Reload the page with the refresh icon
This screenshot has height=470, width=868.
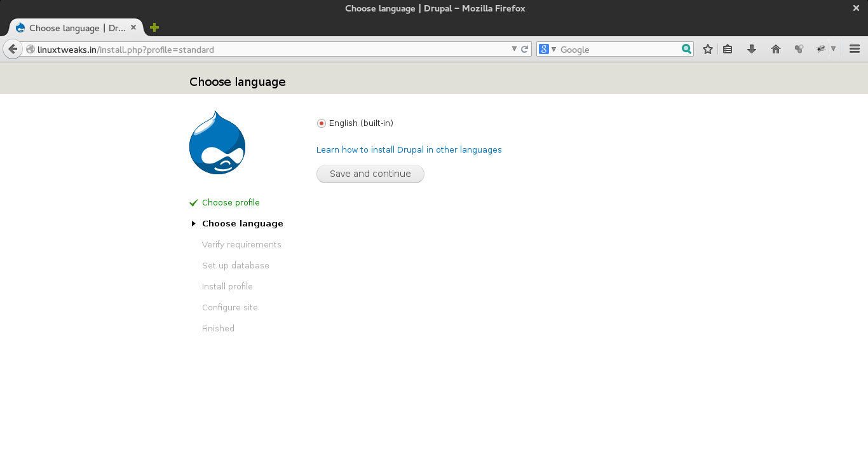tap(525, 49)
